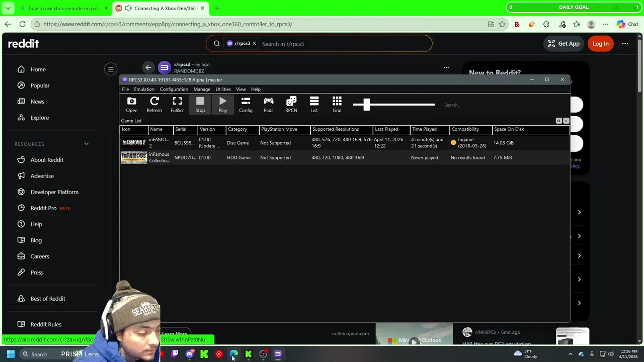The height and width of the screenshot is (362, 644).
Task: Open the Help menu in RPCS3
Action: (256, 89)
